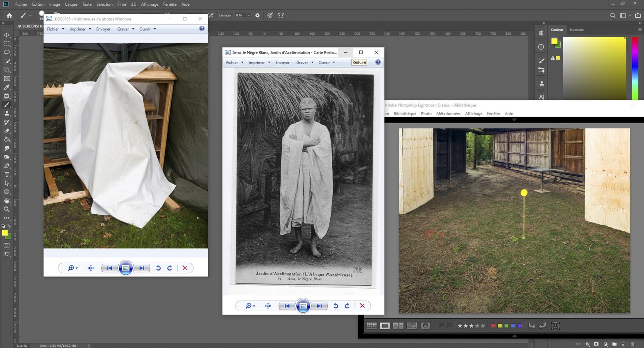Start slideshow in Ama postcard viewer
Screen dimensions: 644x348
[303, 306]
